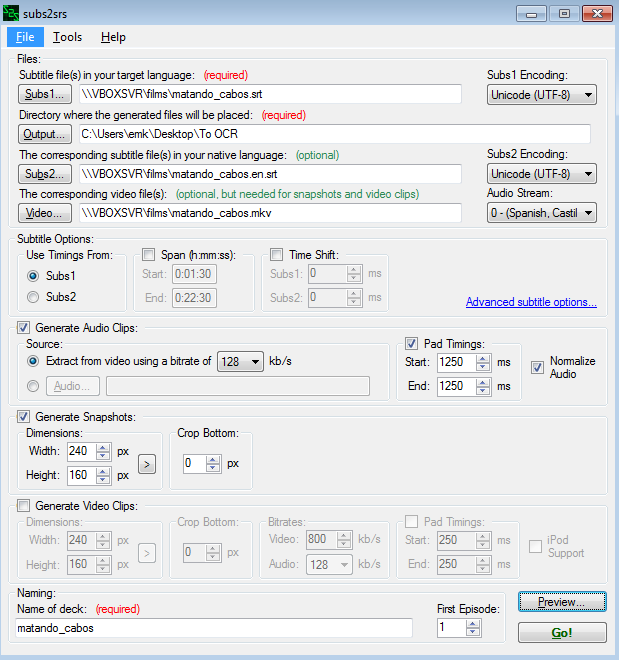Click the subs2srs app icon in title bar
Image resolution: width=619 pixels, height=660 pixels.
coord(11,13)
